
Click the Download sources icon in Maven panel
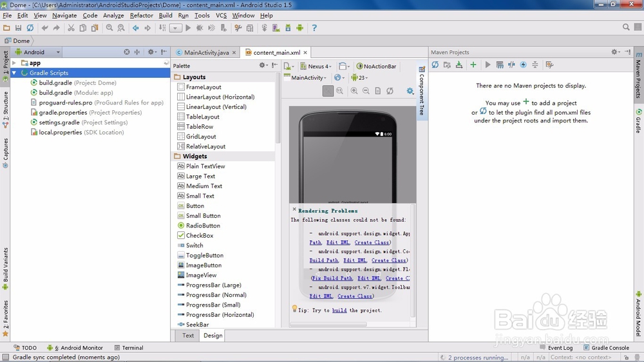pyautogui.click(x=459, y=64)
